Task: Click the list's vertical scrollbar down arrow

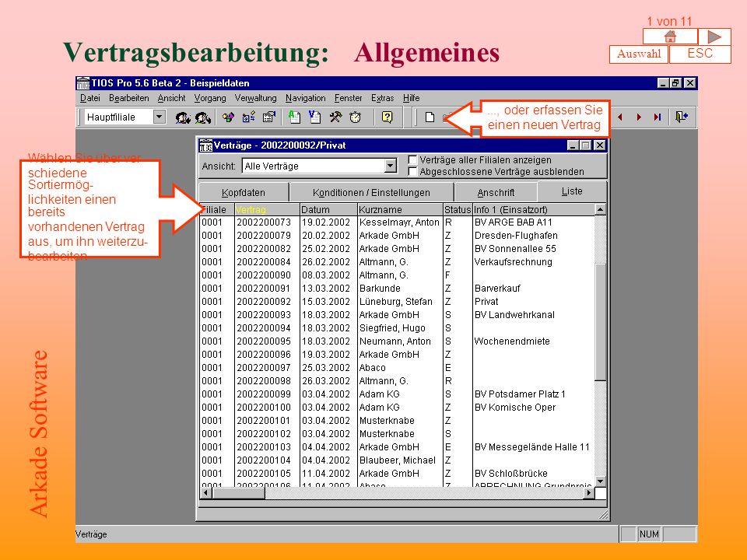Action: [600, 481]
